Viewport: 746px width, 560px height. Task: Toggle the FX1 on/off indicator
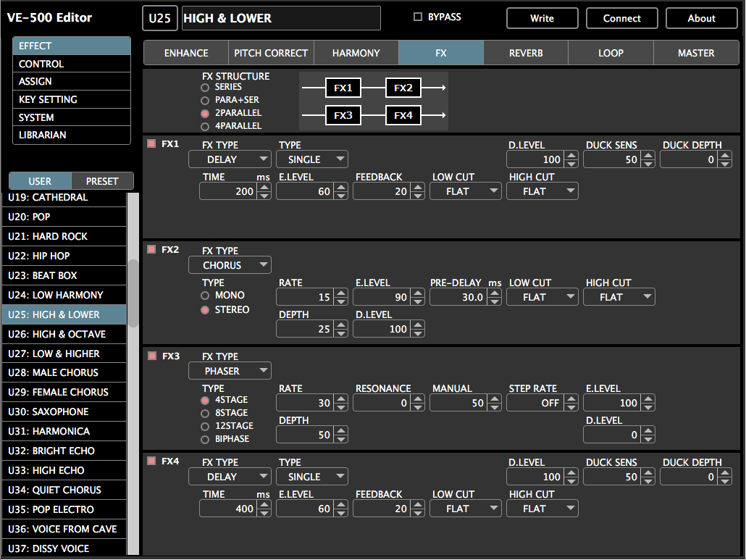[152, 143]
